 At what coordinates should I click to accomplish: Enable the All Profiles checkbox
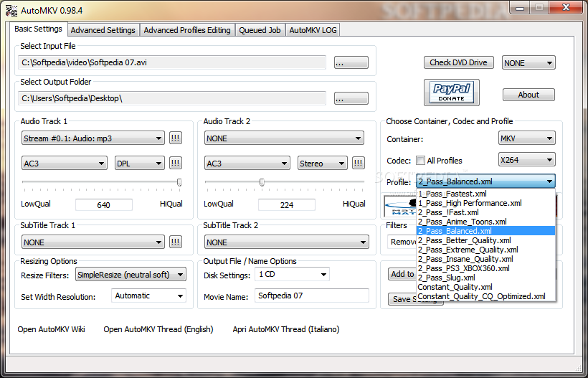[x=420, y=161]
